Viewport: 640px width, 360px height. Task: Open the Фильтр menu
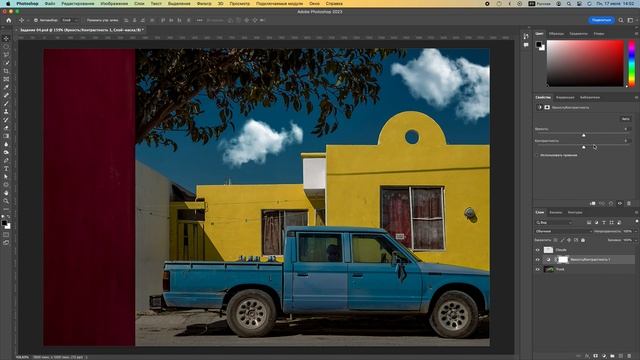pyautogui.click(x=204, y=3)
